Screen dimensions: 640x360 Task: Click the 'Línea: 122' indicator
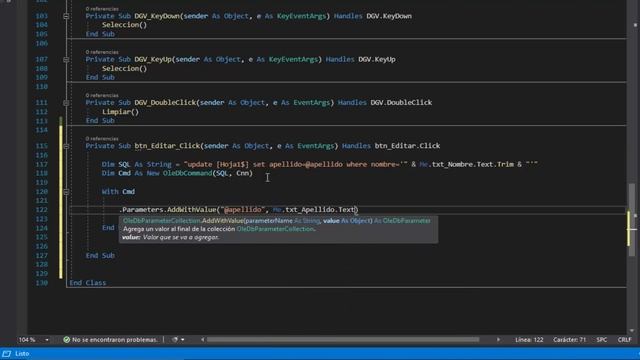coord(529,340)
